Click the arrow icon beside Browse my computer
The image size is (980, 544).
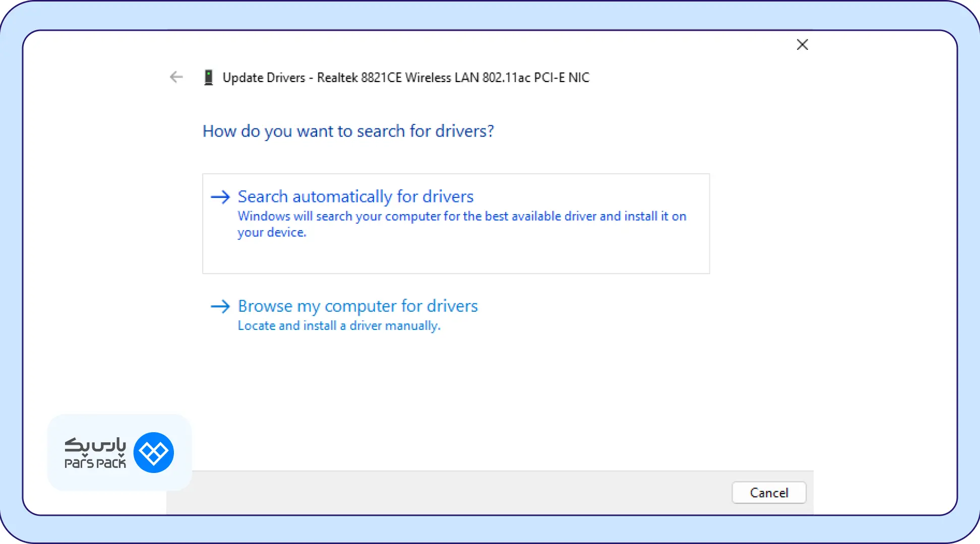[220, 306]
